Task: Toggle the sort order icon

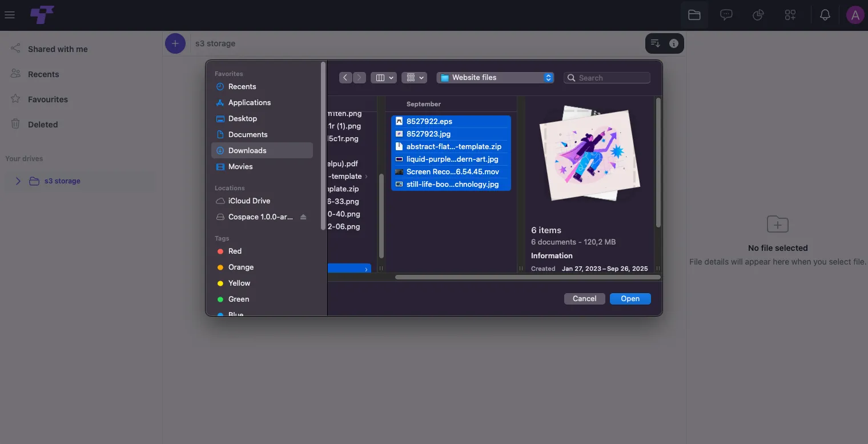Action: coord(656,43)
